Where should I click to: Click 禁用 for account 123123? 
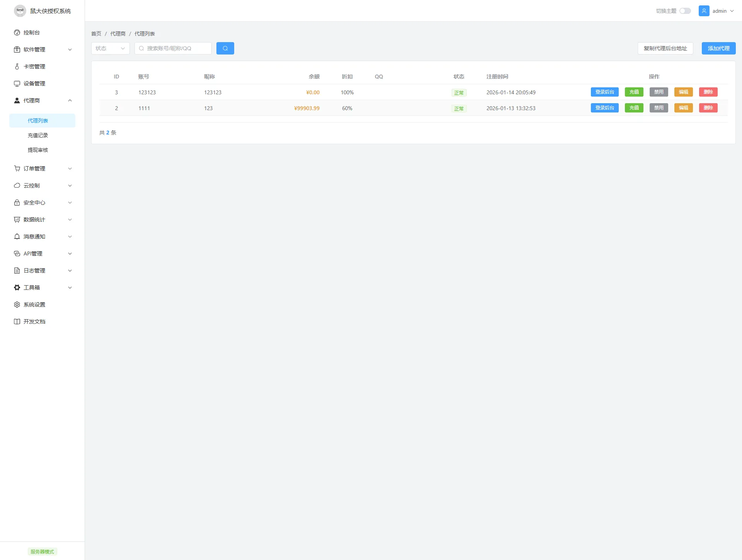(x=659, y=92)
